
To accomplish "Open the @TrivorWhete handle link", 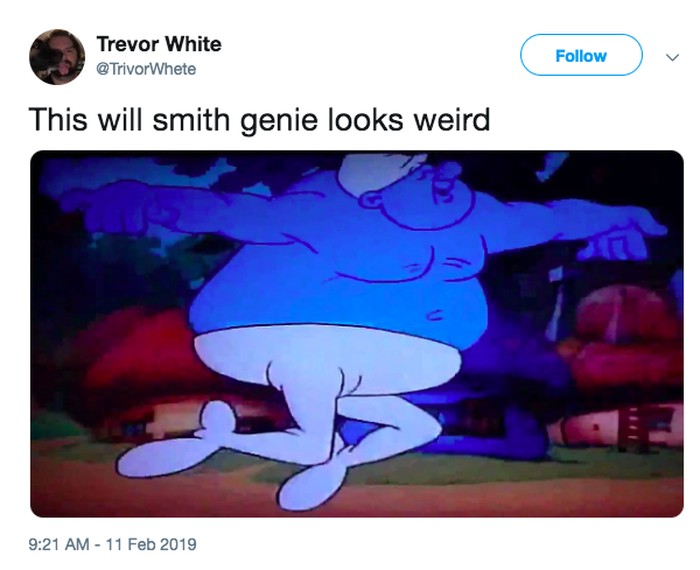I will [x=146, y=69].
